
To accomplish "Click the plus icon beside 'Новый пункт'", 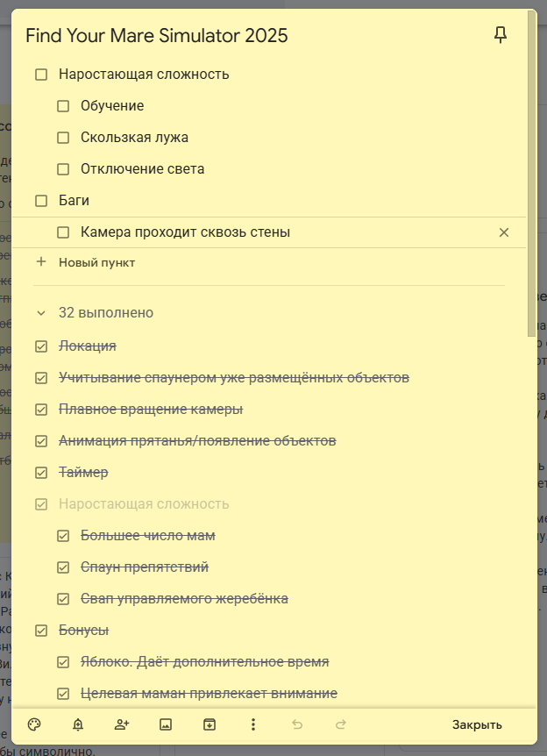I will point(41,262).
